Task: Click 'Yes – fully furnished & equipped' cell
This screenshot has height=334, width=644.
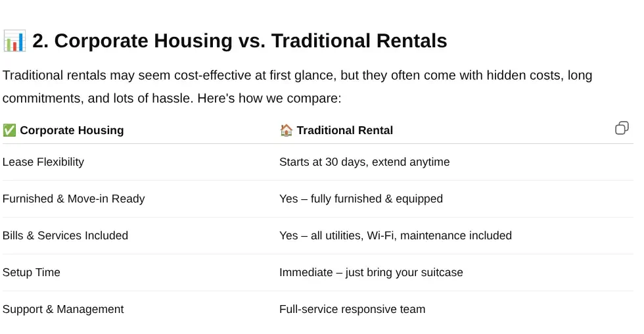Action: point(361,199)
